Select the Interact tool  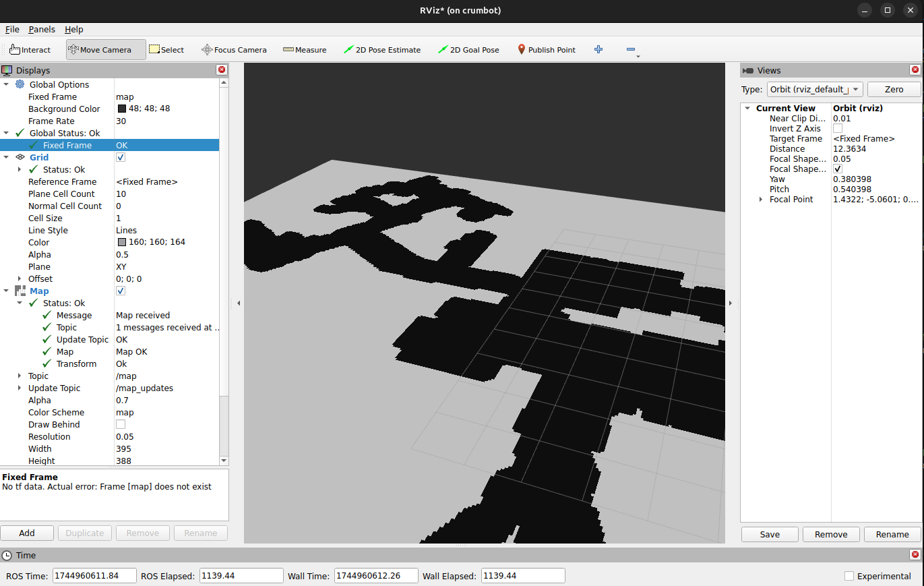pyautogui.click(x=30, y=49)
